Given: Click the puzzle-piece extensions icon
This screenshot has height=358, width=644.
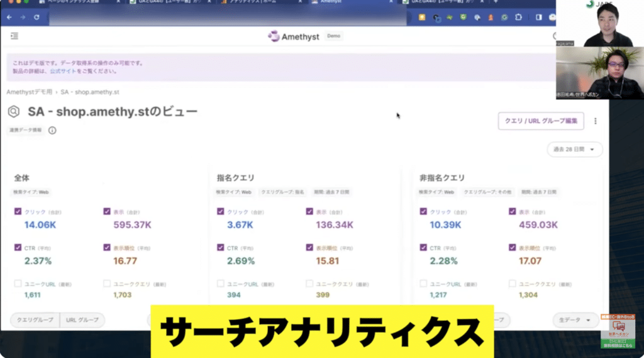Looking at the screenshot, I should point(518,17).
